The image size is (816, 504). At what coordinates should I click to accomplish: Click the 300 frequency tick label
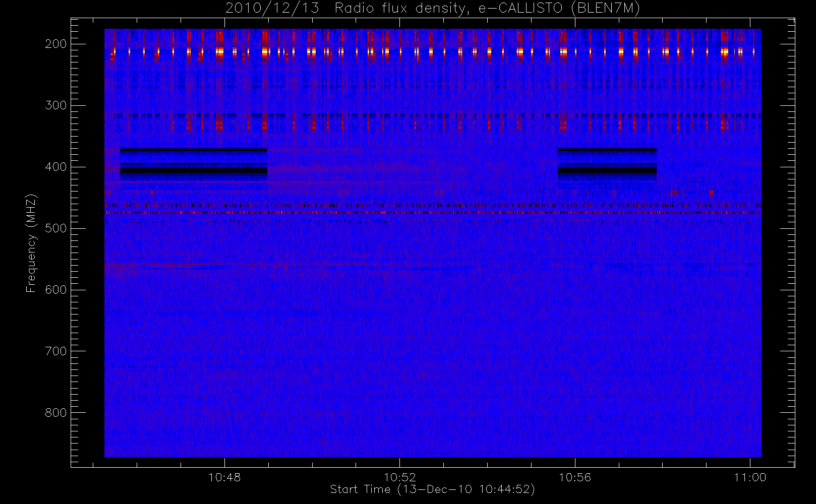tap(56, 105)
